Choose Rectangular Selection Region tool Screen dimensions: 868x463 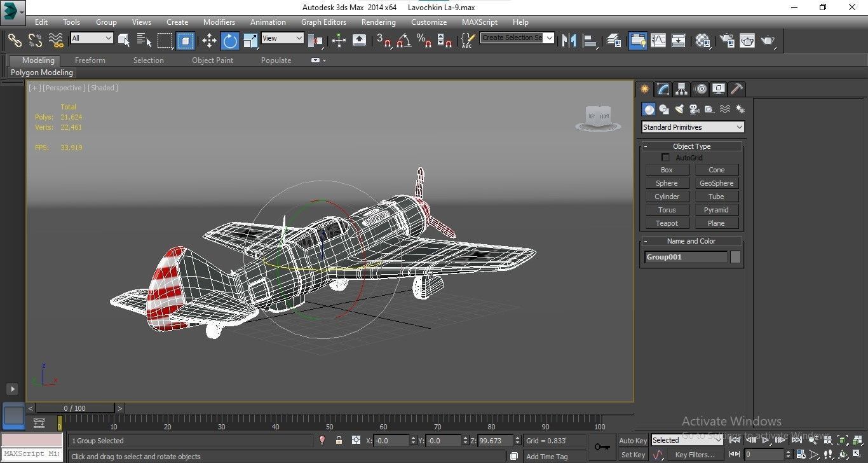tap(165, 41)
